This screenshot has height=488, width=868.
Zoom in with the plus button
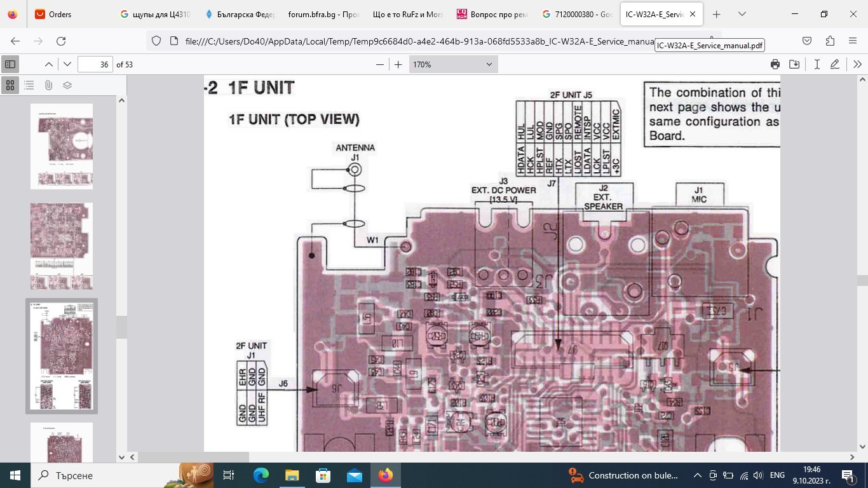398,64
